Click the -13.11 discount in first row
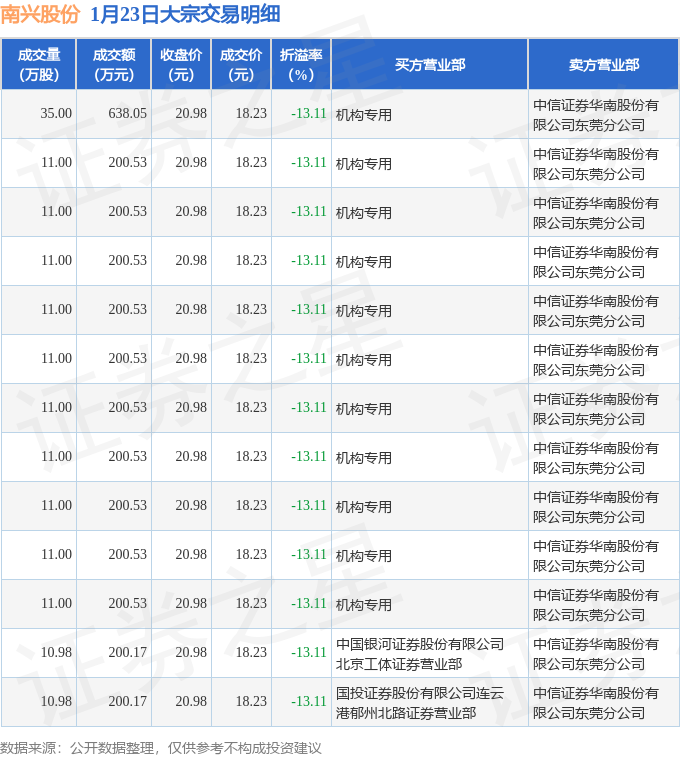 (309, 114)
